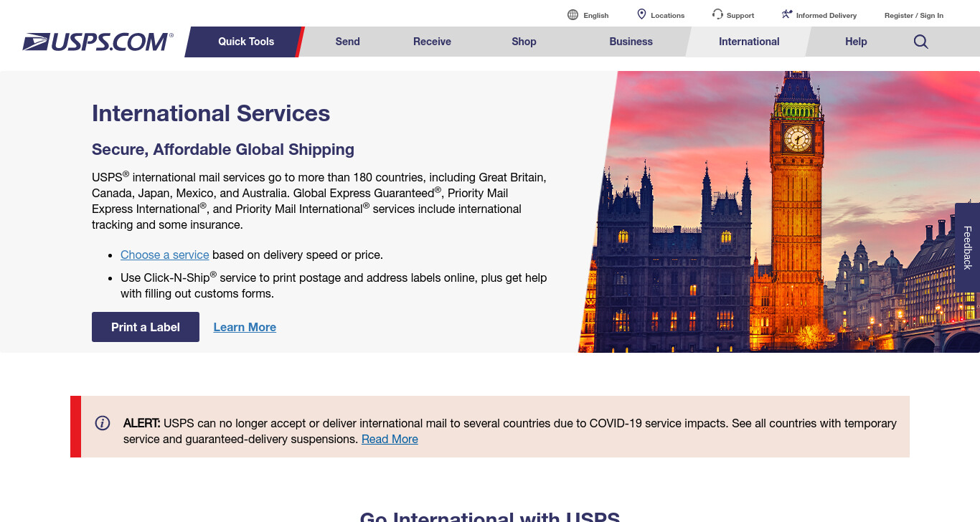
Task: Click the Informed Delivery icon
Action: (787, 14)
